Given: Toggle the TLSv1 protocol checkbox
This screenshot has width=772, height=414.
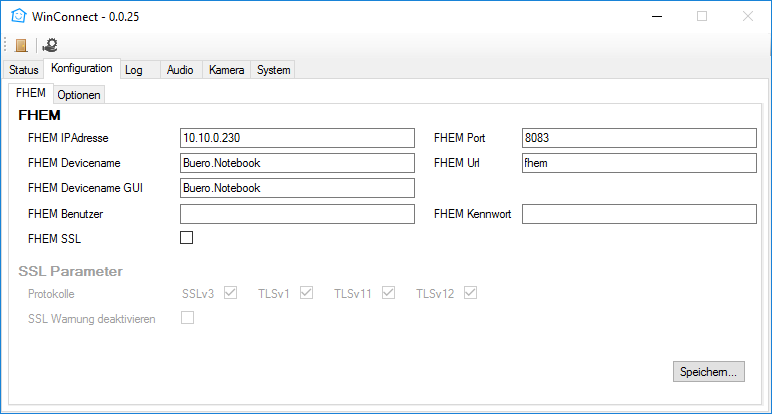Looking at the screenshot, I should click(306, 293).
